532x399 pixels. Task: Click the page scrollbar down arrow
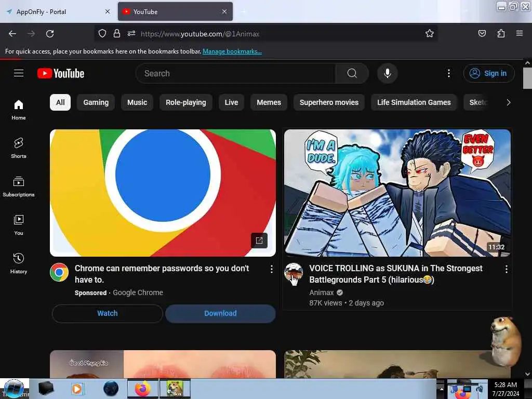coord(527,374)
